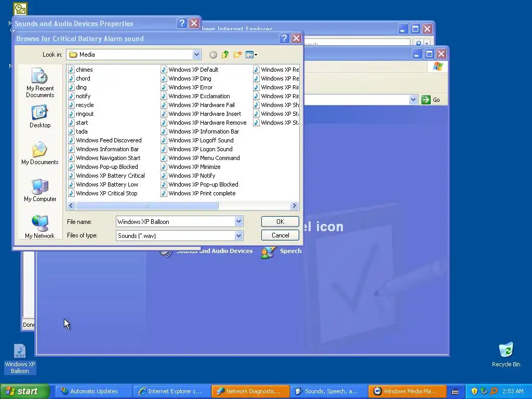The height and width of the screenshot is (399, 532).
Task: Select Windows XP Ding sound file
Action: pos(186,78)
